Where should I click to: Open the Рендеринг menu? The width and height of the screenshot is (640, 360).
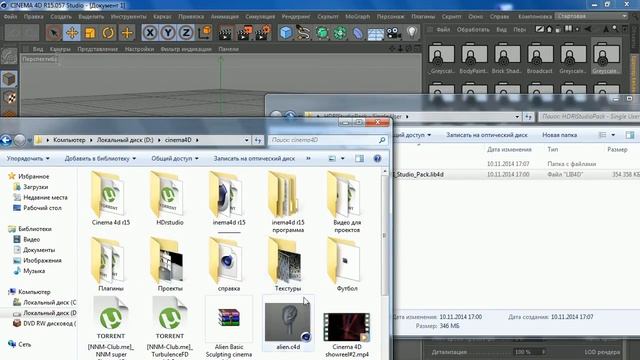pyautogui.click(x=296, y=17)
